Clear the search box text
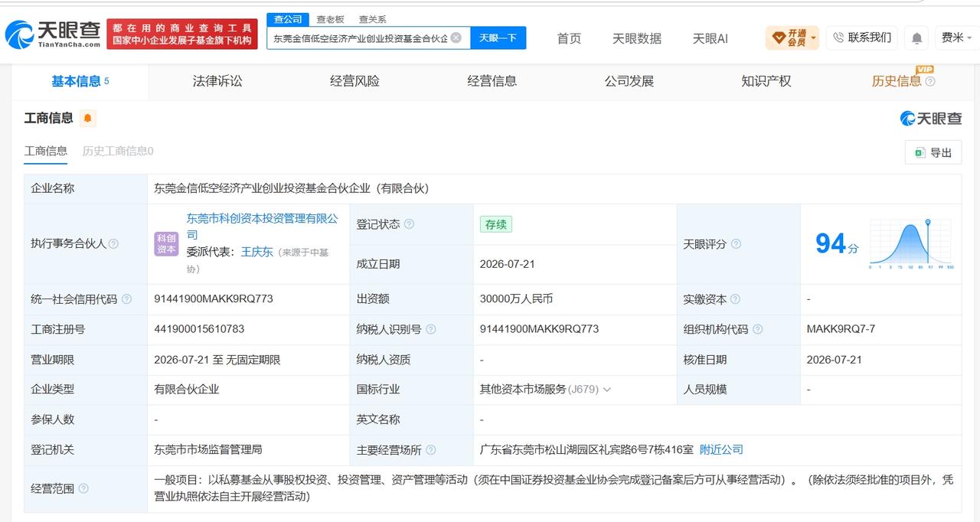This screenshot has height=522, width=980. 456,38
